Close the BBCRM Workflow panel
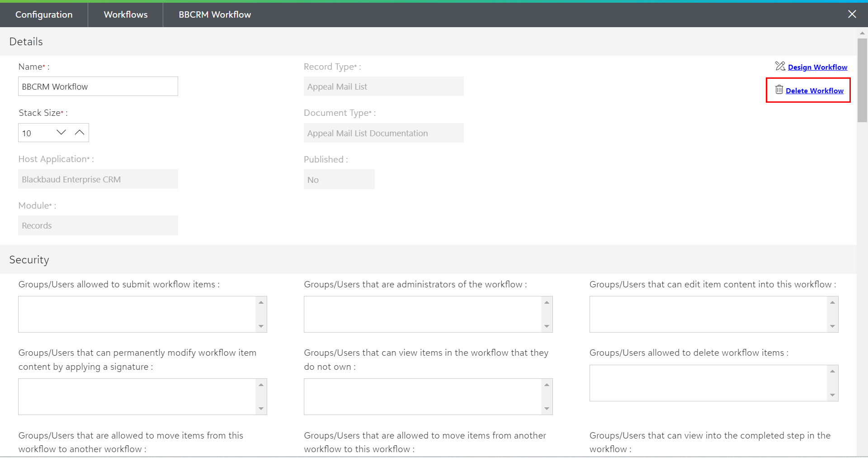The width and height of the screenshot is (868, 458). (x=852, y=14)
